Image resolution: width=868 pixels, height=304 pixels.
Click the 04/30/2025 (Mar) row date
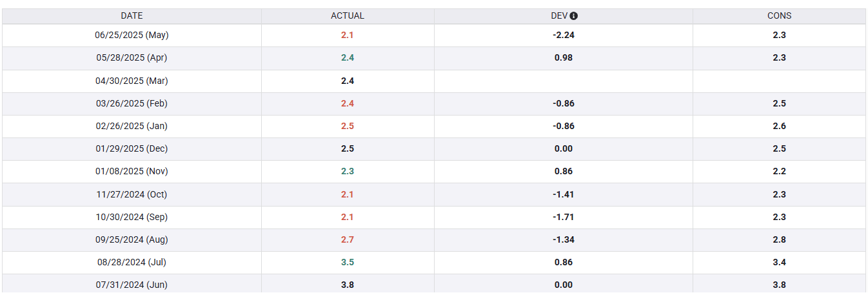click(x=132, y=81)
